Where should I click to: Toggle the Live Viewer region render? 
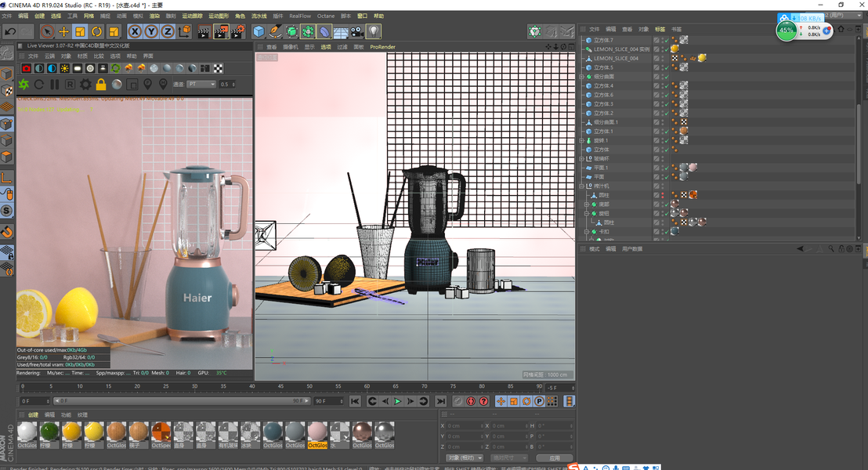click(x=132, y=84)
